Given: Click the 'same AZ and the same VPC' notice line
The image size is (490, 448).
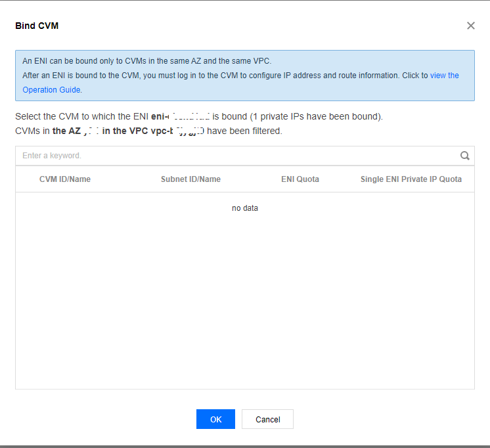Looking at the screenshot, I should (147, 61).
